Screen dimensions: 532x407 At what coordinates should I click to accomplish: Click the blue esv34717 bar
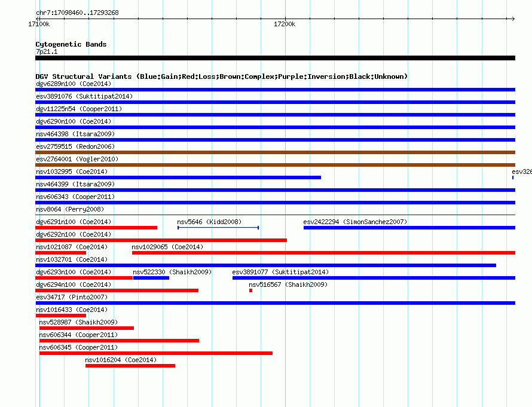pyautogui.click(x=275, y=303)
